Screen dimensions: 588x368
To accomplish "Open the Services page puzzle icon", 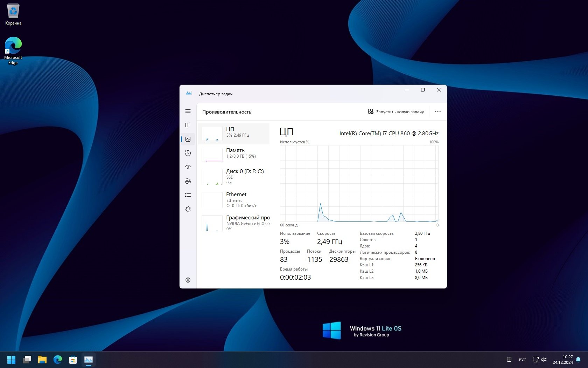I will point(188,209).
